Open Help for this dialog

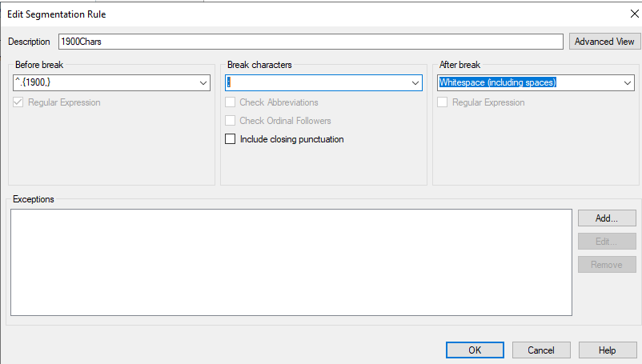pos(607,350)
